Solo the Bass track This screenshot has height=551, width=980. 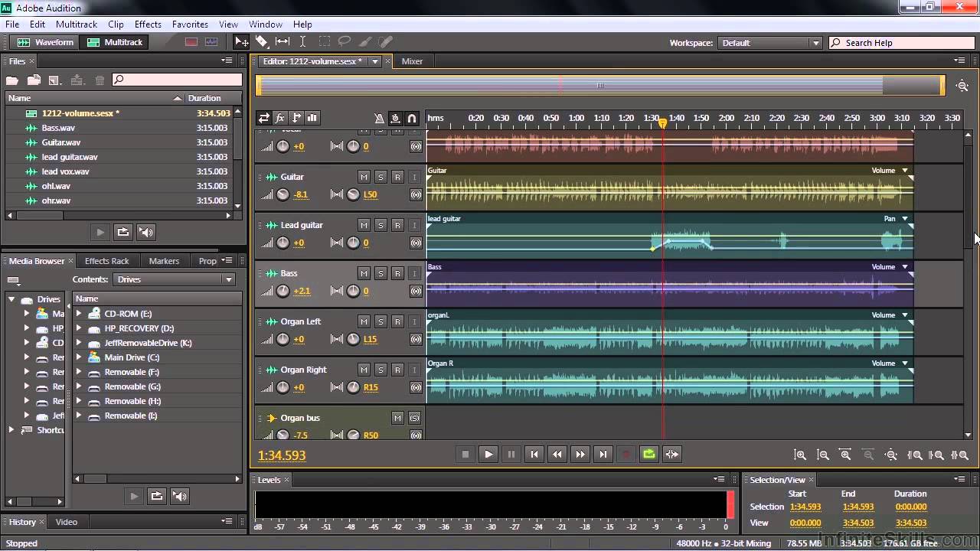pos(381,273)
